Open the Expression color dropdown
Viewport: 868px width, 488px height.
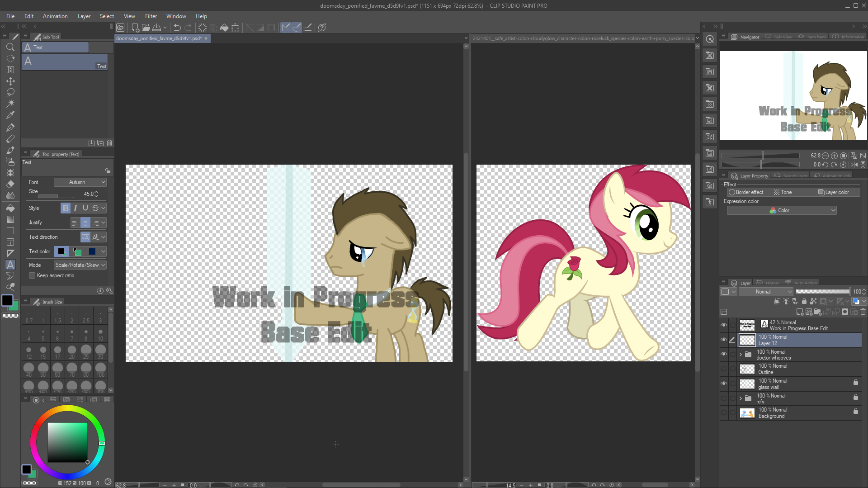point(782,210)
